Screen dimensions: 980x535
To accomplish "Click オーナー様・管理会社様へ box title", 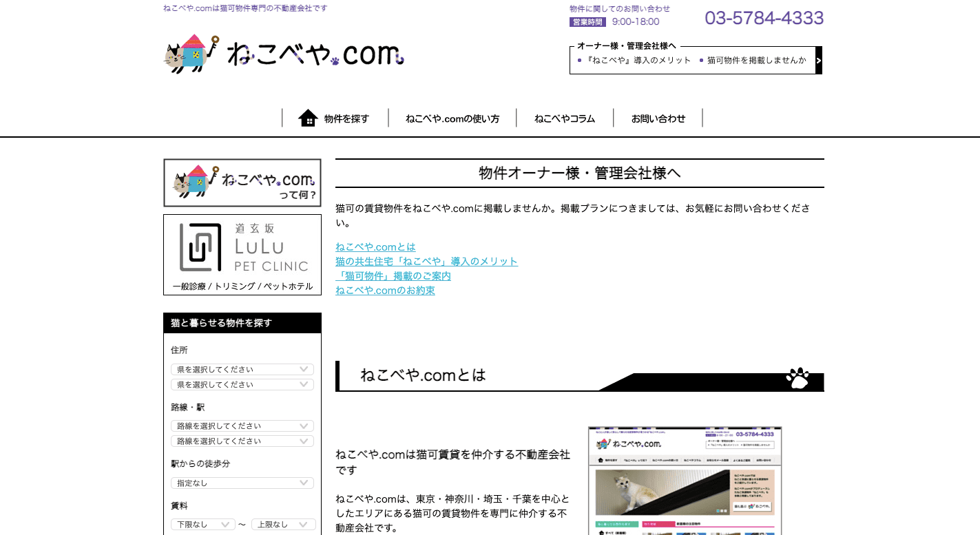I will 627,46.
